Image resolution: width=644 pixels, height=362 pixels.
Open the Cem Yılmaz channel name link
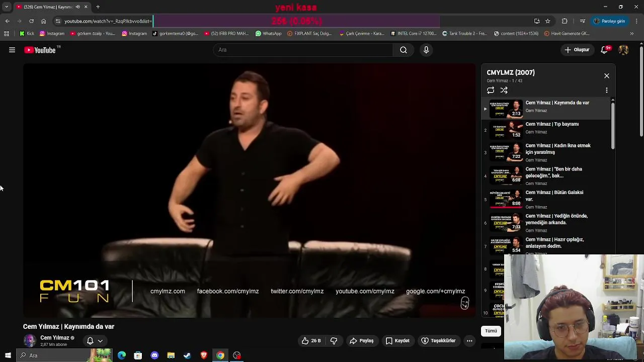(54, 338)
